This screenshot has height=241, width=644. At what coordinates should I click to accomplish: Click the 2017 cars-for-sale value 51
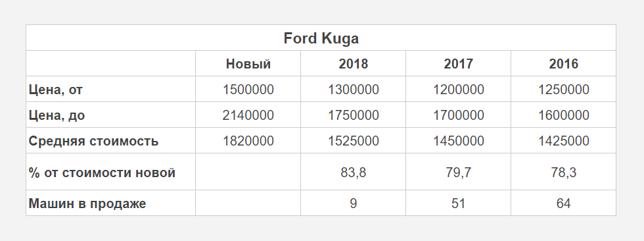tap(459, 203)
